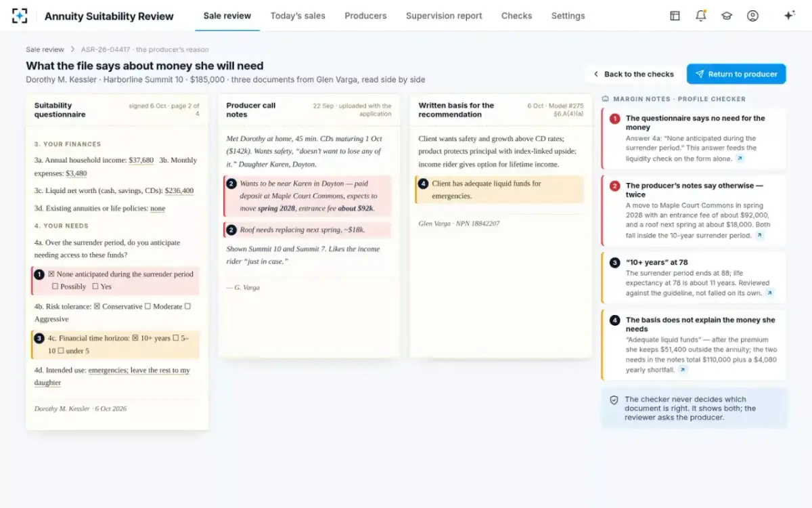Open the graduation cap training icon
The width and height of the screenshot is (812, 508).
coord(727,16)
